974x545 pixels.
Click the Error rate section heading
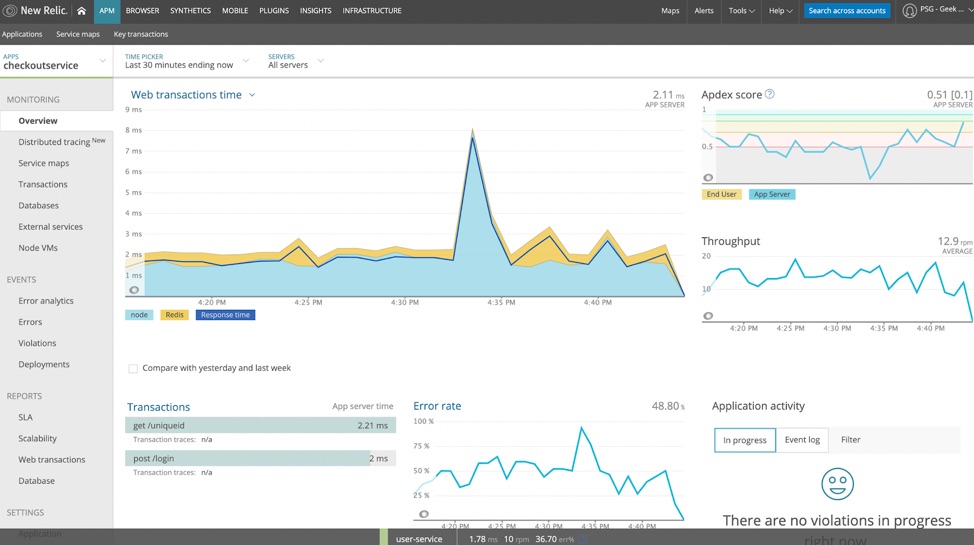click(x=437, y=406)
